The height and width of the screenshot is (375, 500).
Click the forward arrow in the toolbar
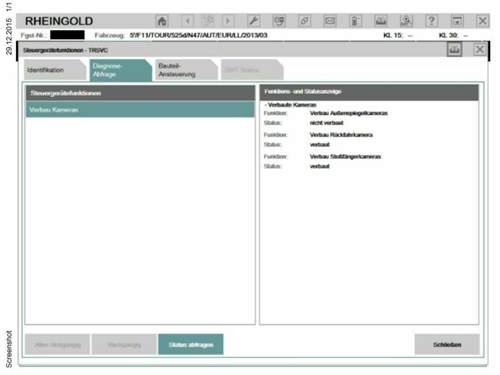coord(228,21)
